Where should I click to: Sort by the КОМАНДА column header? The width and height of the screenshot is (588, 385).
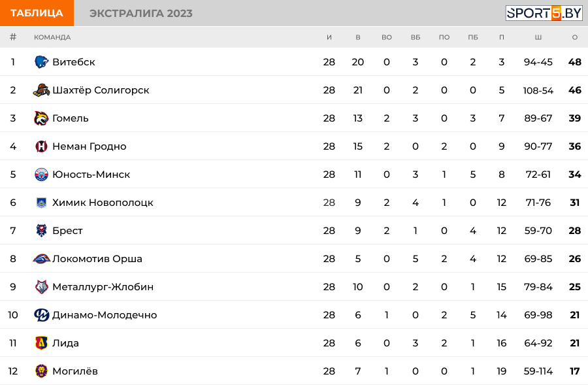52,37
